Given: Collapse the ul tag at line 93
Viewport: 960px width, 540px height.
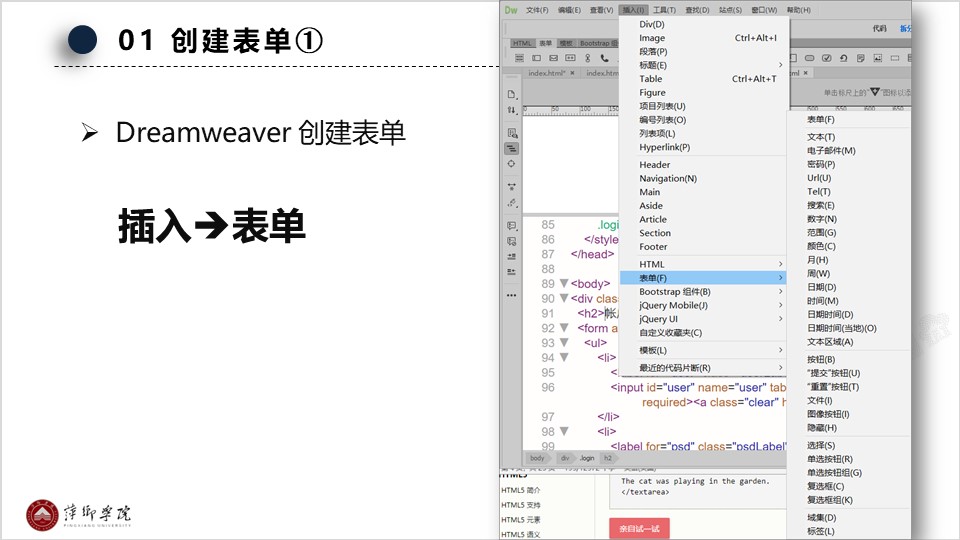Looking at the screenshot, I should coord(564,342).
